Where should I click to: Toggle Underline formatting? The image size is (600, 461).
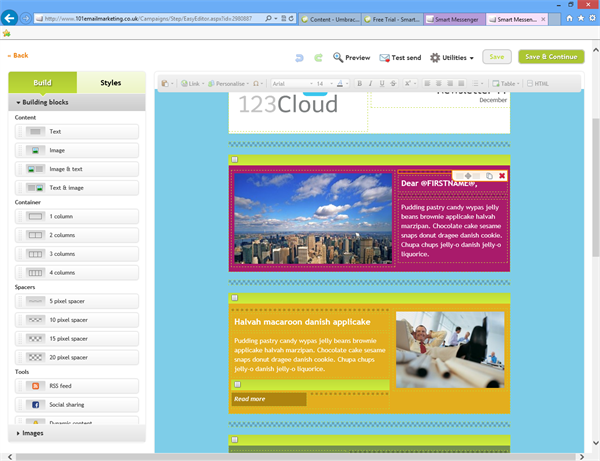click(382, 83)
